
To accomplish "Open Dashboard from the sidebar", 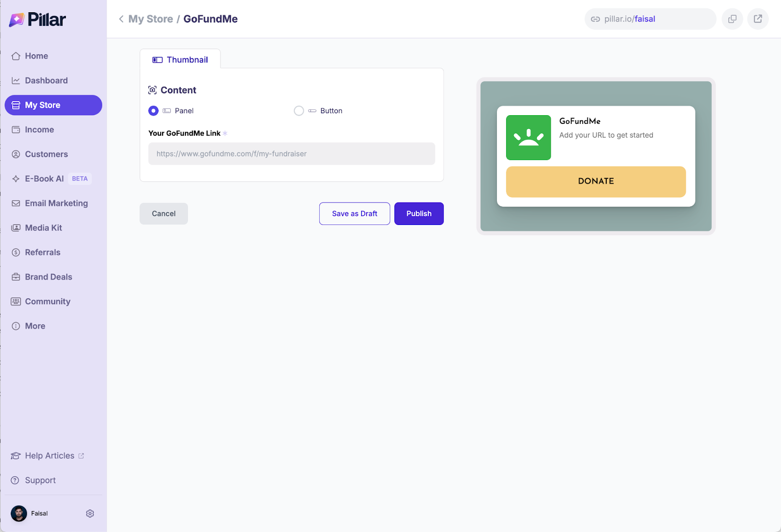I will [x=53, y=81].
